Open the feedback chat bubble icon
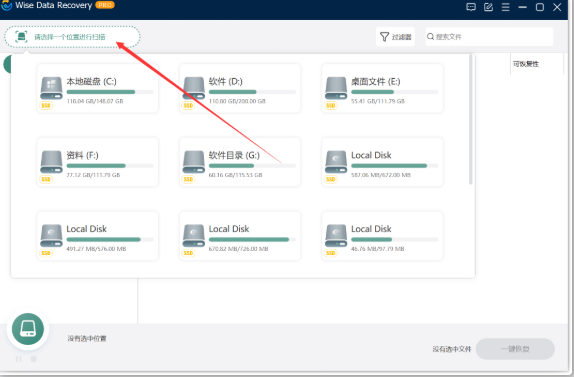 pyautogui.click(x=471, y=7)
